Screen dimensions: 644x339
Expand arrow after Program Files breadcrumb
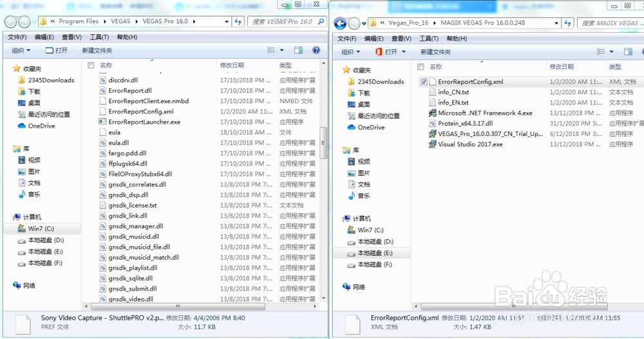[x=105, y=21]
